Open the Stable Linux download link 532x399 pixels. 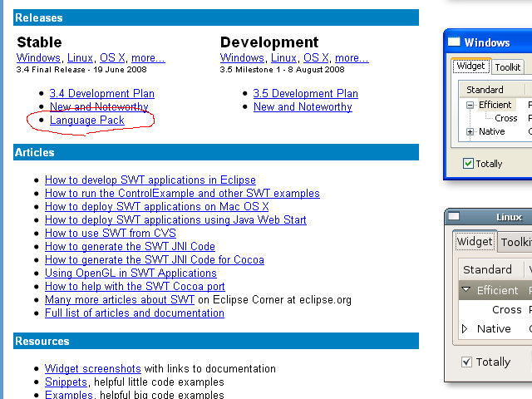(x=80, y=58)
